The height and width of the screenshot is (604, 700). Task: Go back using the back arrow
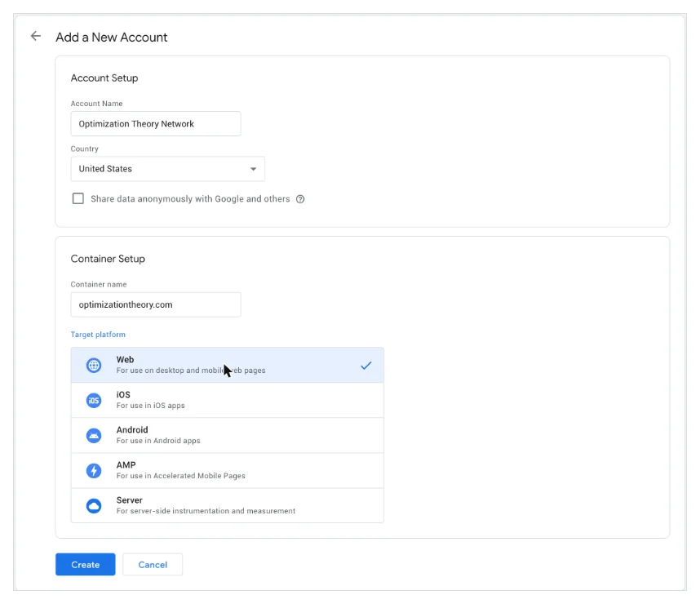36,36
